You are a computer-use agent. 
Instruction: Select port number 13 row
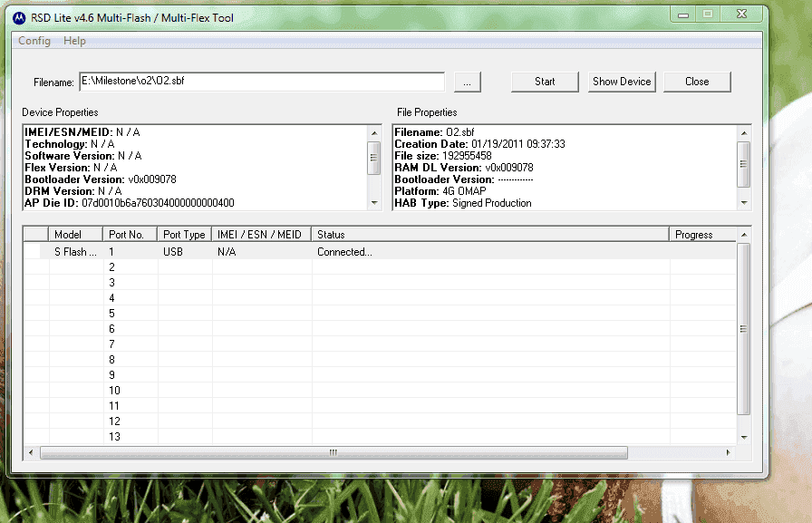[380, 437]
